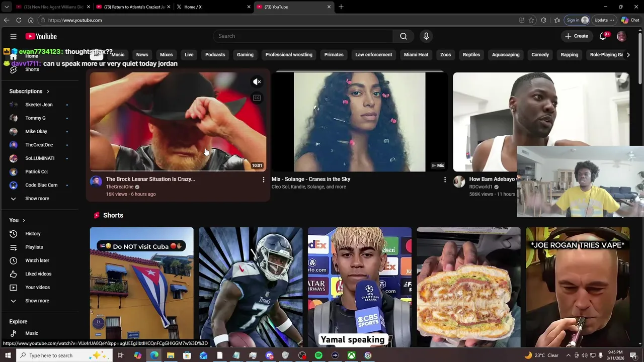Open more options for Brock Lesnar video
Viewport: 644px width, 362px height.
pos(263,179)
